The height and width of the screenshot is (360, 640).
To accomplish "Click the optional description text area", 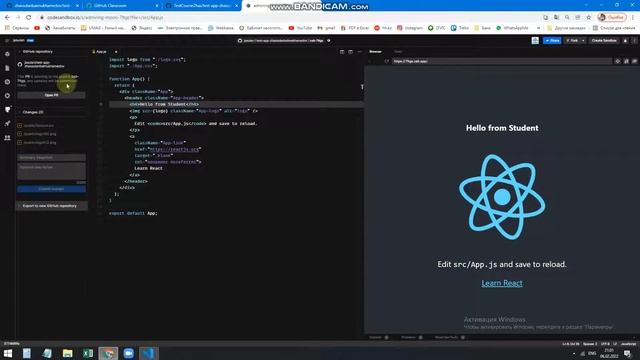I will tap(51, 171).
